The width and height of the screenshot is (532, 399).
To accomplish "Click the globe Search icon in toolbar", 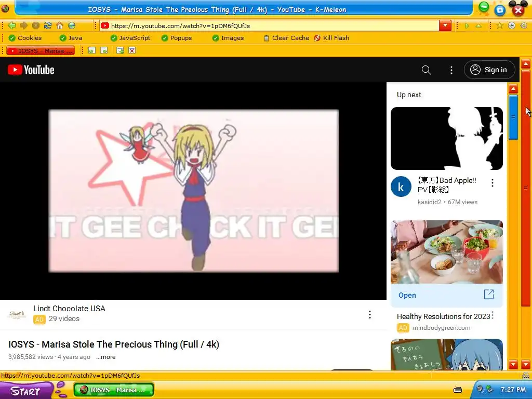I will [x=72, y=25].
